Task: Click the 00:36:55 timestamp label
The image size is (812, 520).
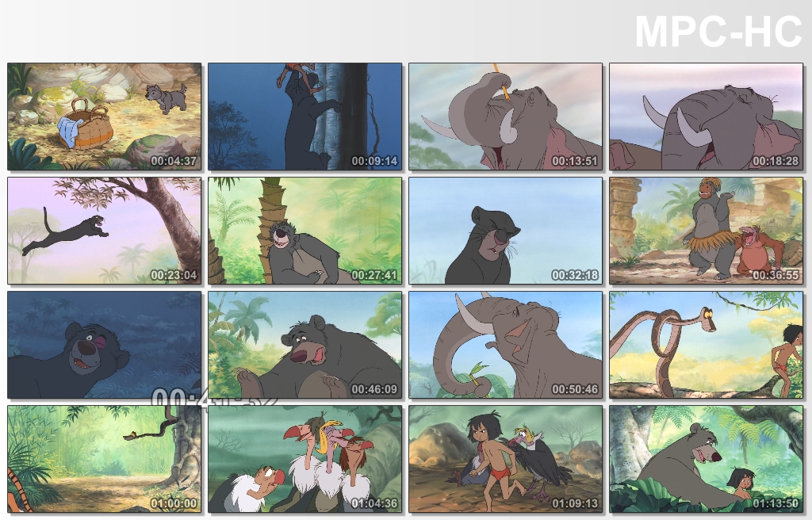Action: [776, 275]
